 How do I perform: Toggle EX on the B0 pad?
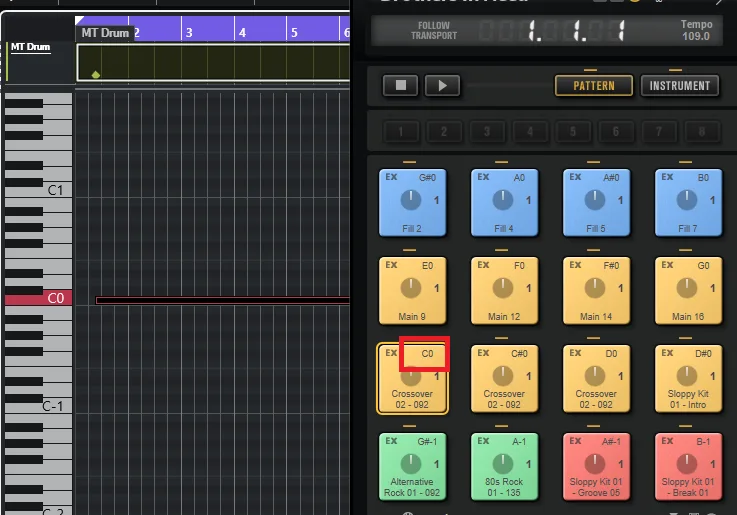(x=667, y=177)
